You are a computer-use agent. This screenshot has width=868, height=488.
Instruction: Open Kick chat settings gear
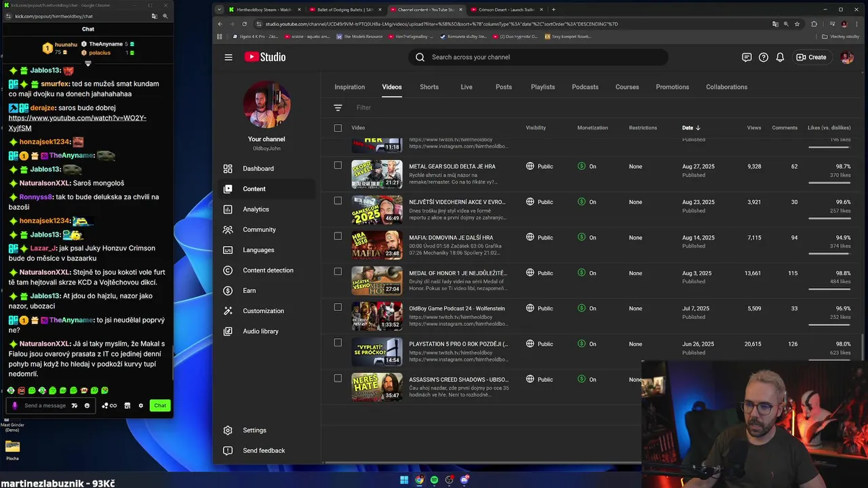[141, 405]
